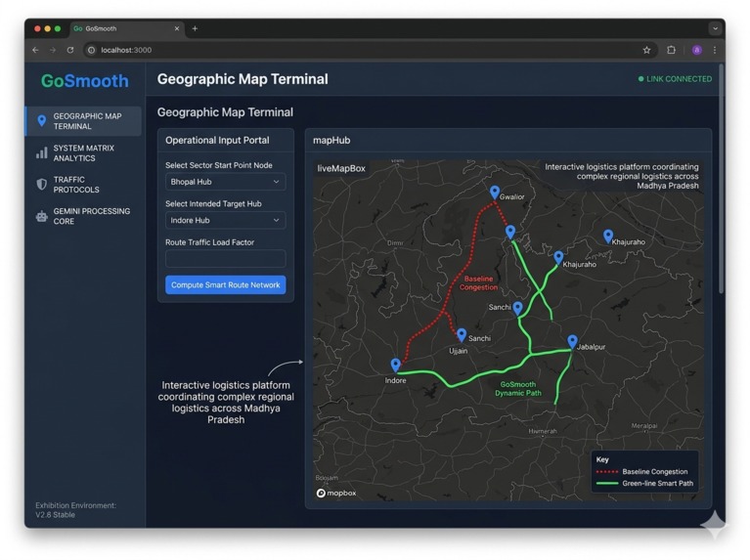Screen dimensions: 750x560
Task: Go to Traffic Protocols section
Action: point(84,185)
